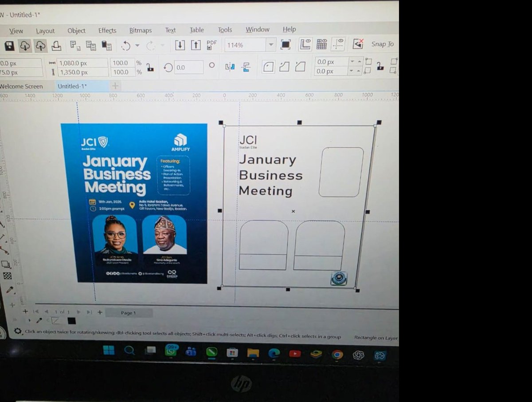
Task: Click the Export icon with up arrow
Action: [196, 45]
